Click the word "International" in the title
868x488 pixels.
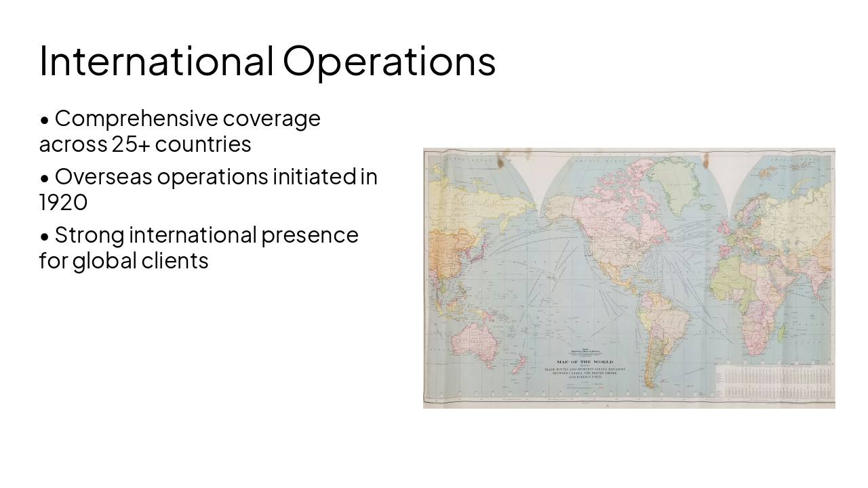coord(156,60)
